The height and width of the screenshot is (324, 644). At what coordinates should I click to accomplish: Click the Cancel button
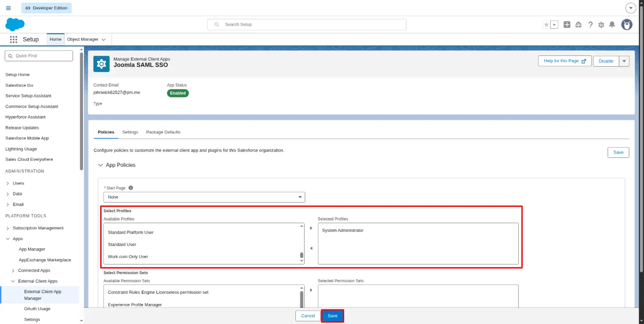pos(308,316)
